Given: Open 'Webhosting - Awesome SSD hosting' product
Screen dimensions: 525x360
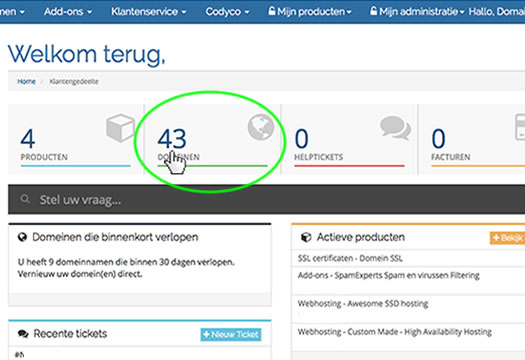Looking at the screenshot, I should pyautogui.click(x=363, y=303).
